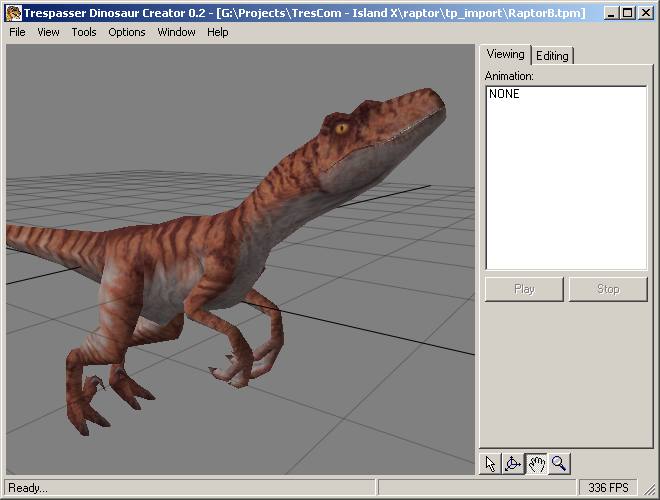The width and height of the screenshot is (660, 500).
Task: Click the 336 FPS status readout
Action: (x=608, y=488)
